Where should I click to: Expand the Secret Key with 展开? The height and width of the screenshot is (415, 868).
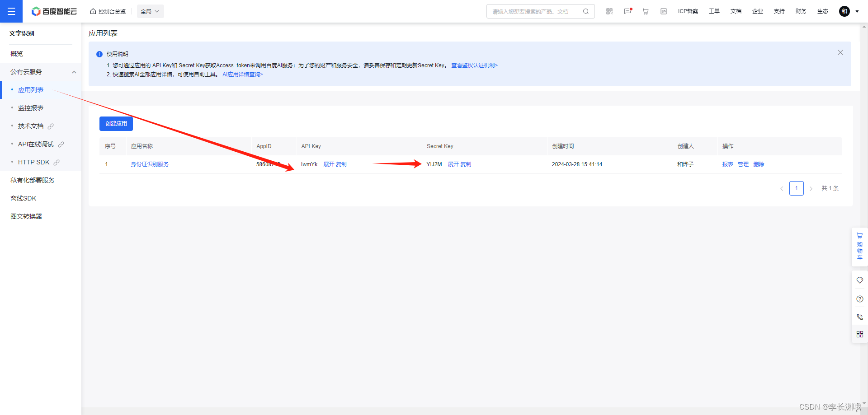coord(453,164)
